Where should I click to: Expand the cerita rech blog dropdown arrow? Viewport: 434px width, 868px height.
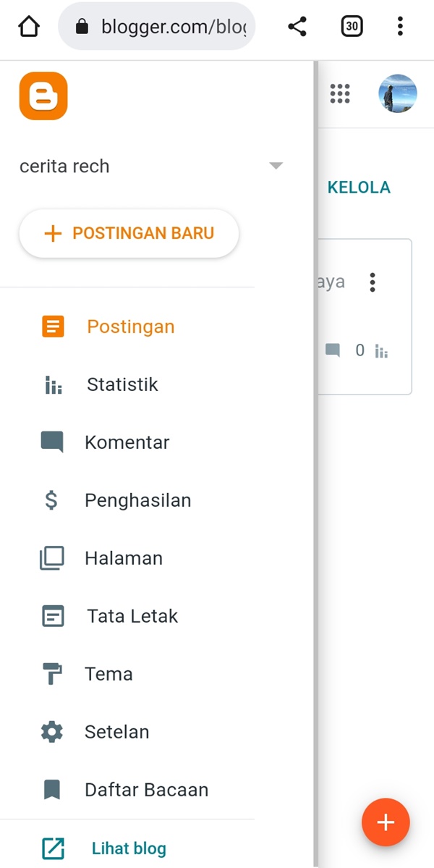click(276, 166)
